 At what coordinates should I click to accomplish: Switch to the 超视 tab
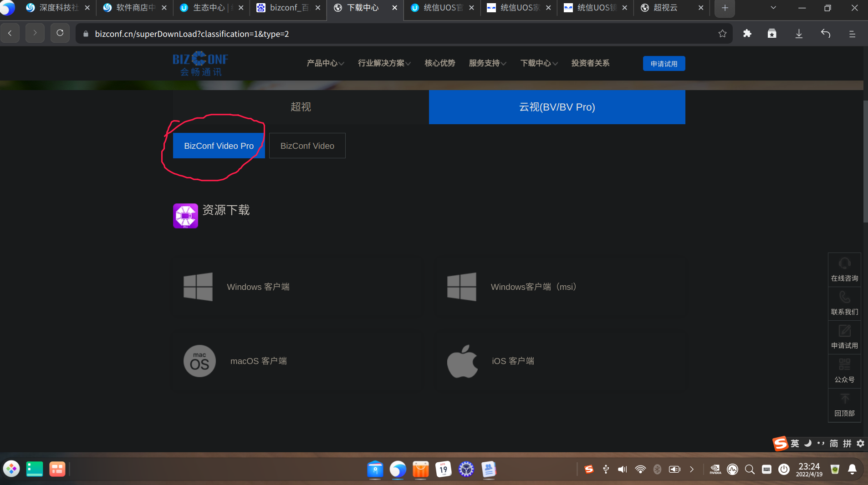tap(300, 107)
